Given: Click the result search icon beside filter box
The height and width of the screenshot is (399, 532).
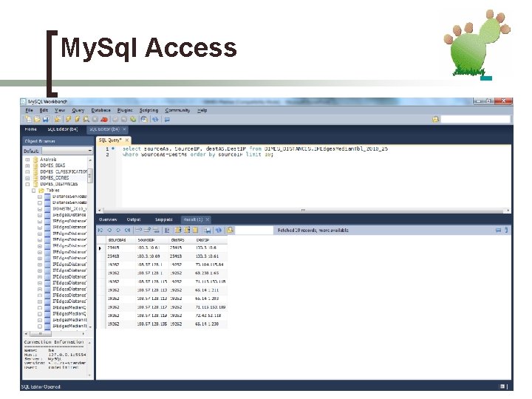Looking at the screenshot, I should coord(230,231).
